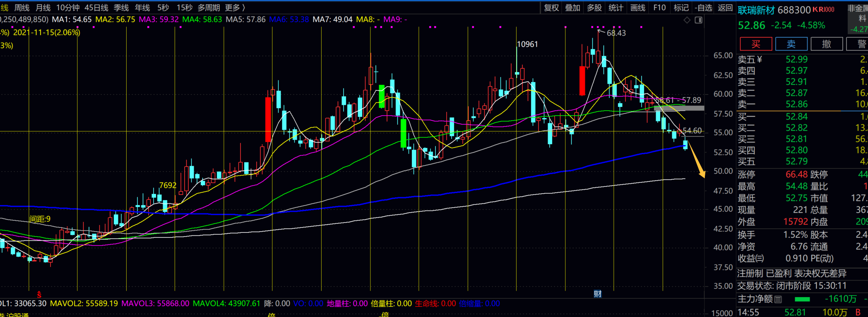This screenshot has width=868, height=317.
Task: Switch to the 周线 weekly chart
Action: (22, 8)
